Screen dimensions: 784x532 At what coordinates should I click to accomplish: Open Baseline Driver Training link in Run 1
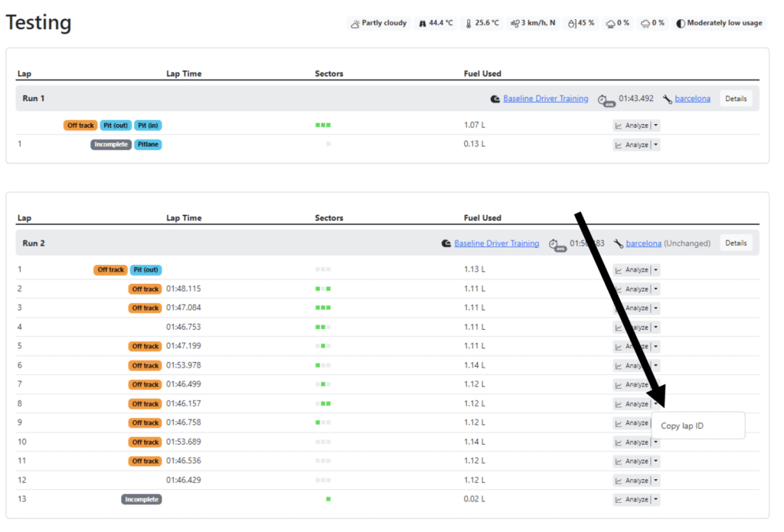click(x=546, y=99)
